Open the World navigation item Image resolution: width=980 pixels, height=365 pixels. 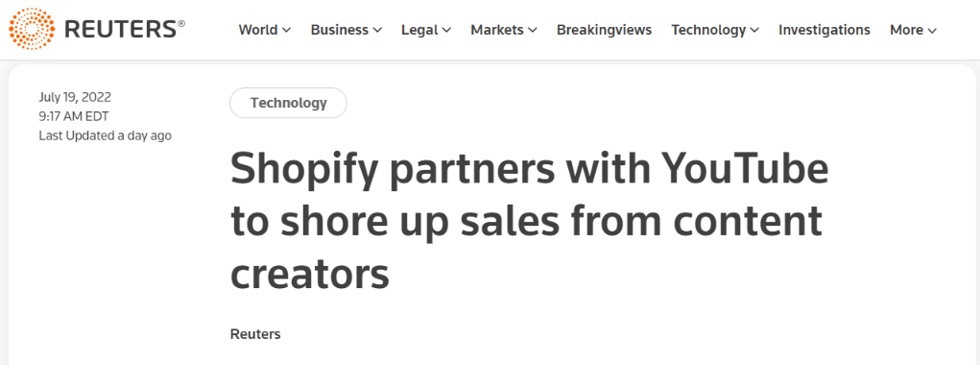[x=258, y=30]
